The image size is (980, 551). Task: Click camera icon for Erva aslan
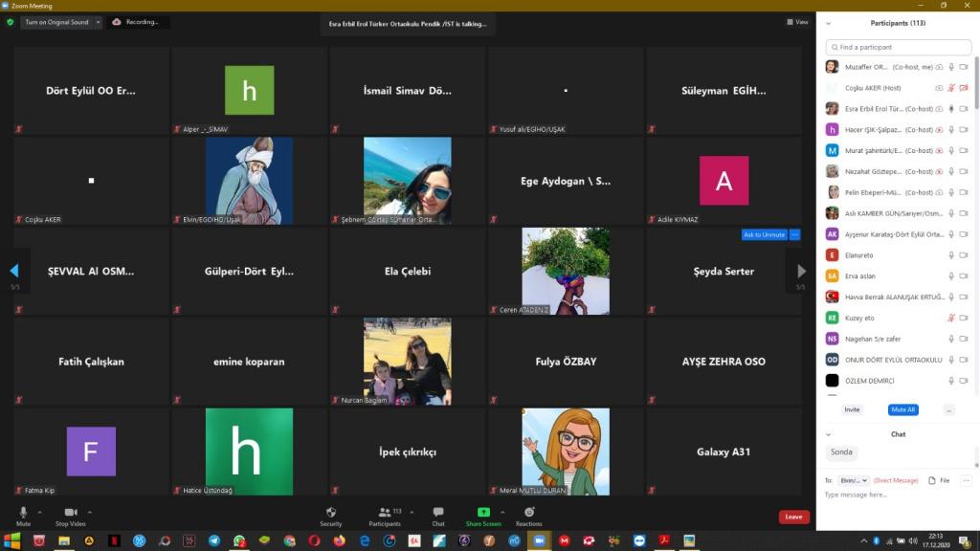[x=964, y=276]
